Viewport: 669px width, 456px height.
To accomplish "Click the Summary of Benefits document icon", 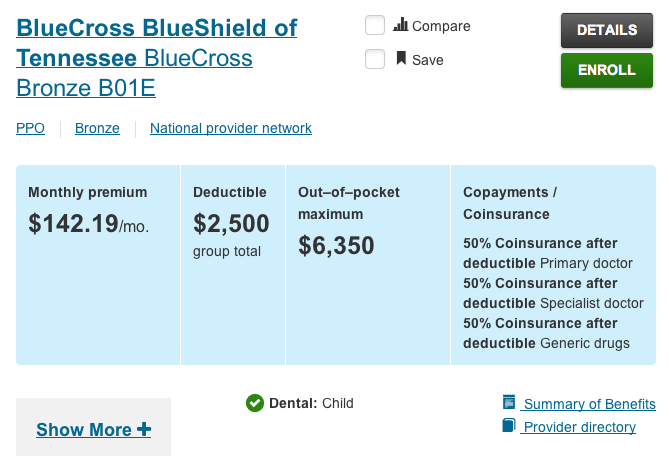I will click(509, 401).
